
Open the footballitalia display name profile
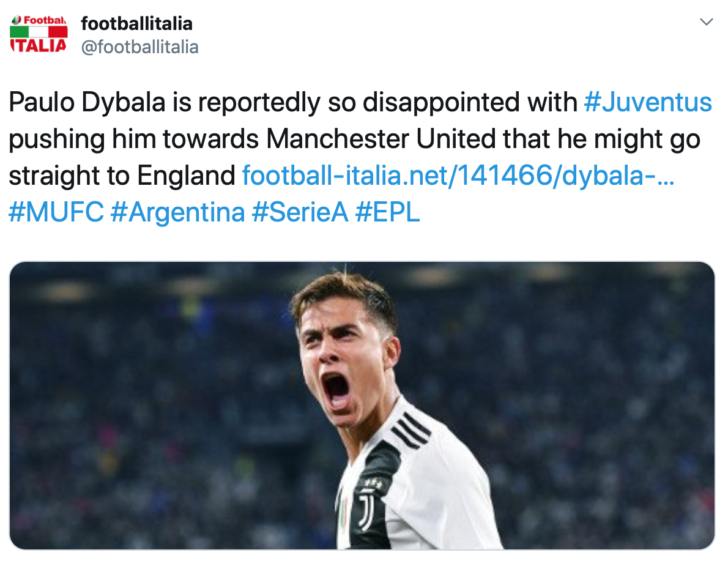[136, 24]
